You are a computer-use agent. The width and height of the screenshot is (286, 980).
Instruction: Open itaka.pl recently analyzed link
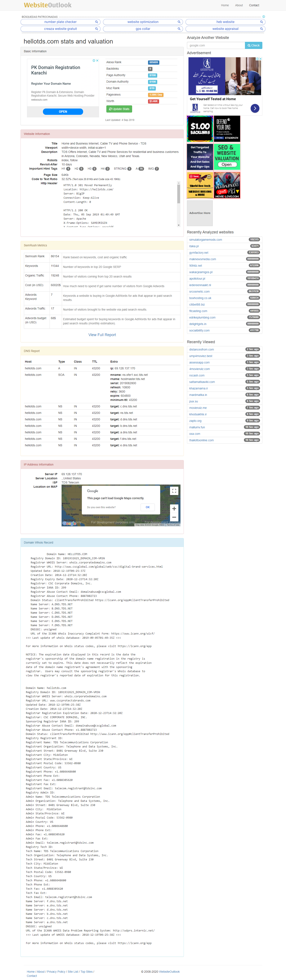click(x=194, y=246)
